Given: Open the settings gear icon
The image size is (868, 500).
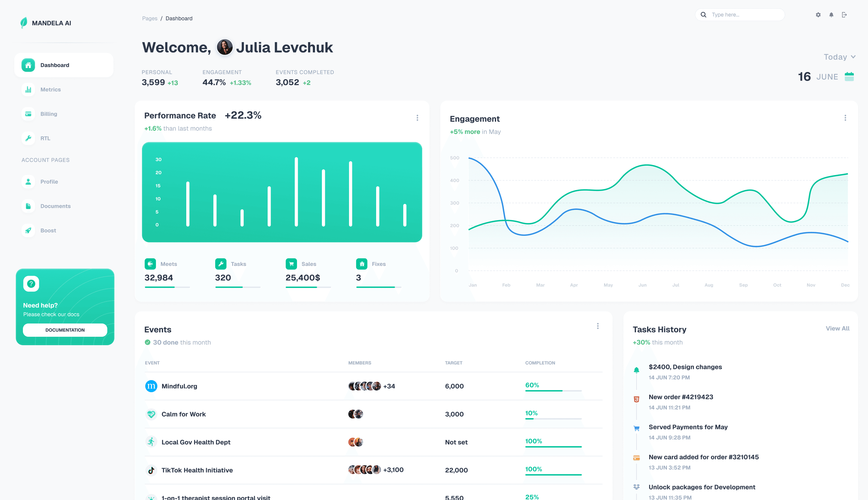Looking at the screenshot, I should click(x=818, y=15).
